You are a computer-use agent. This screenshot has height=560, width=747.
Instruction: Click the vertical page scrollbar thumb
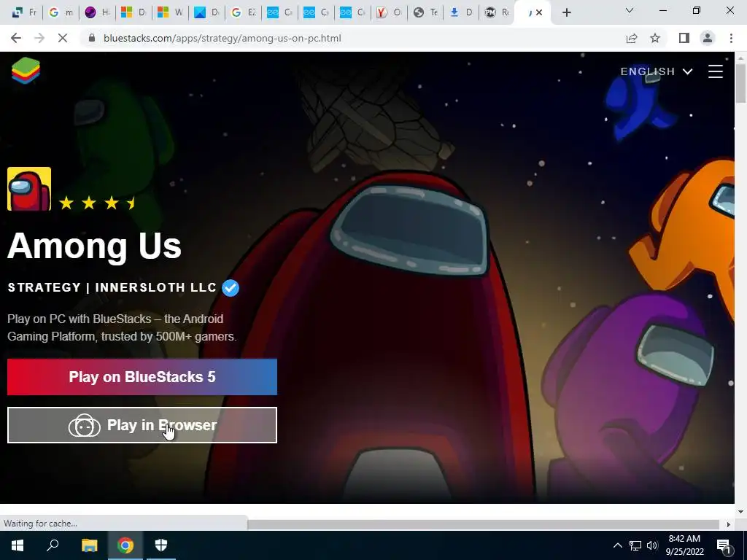point(740,83)
